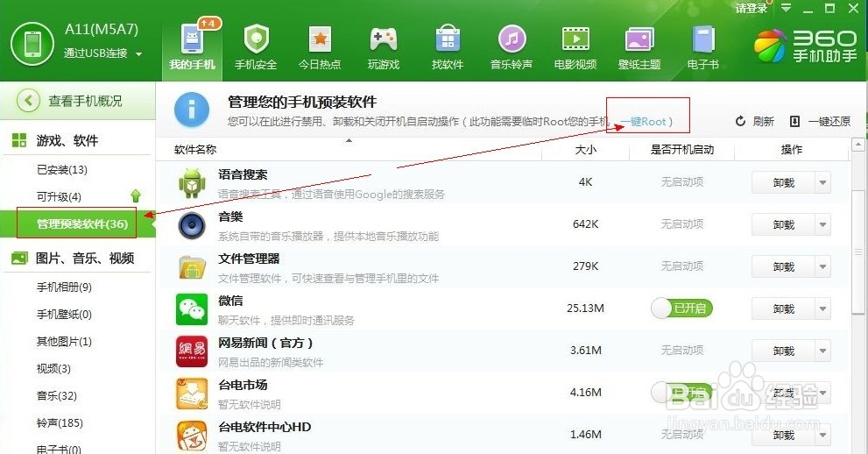Open dropdown next to 微信 卸载

(x=822, y=309)
